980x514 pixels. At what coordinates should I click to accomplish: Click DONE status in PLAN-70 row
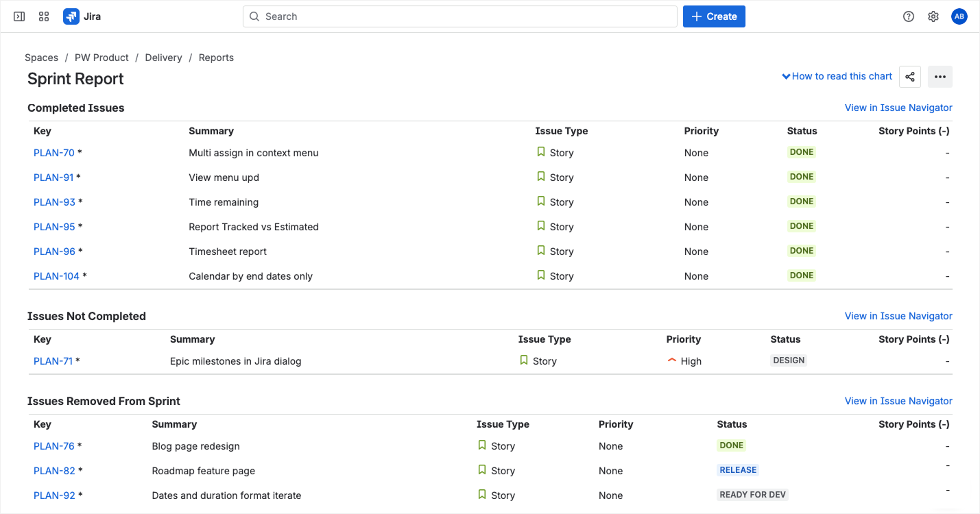802,152
